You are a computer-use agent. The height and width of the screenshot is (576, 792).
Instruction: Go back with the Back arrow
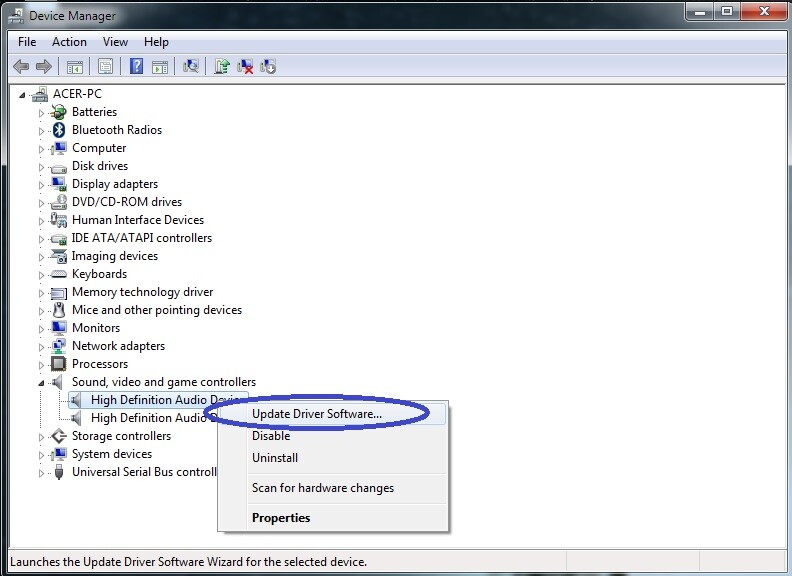(x=21, y=66)
